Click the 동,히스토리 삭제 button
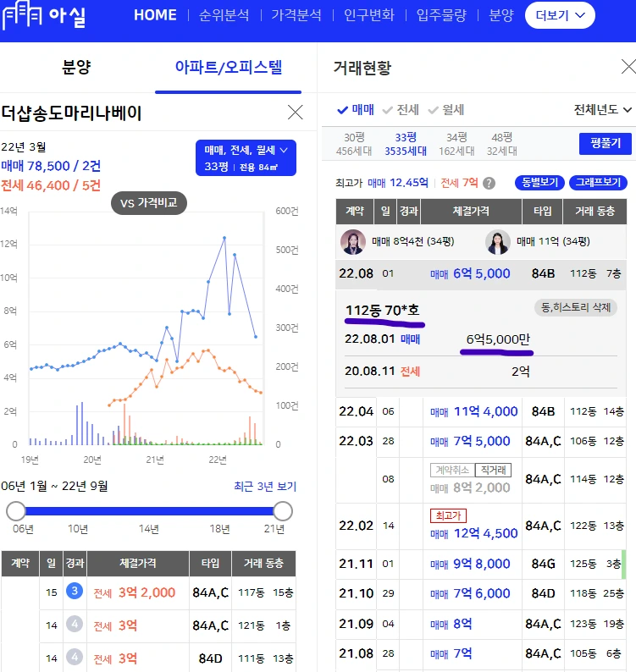Image resolution: width=636 pixels, height=672 pixels. pyautogui.click(x=576, y=307)
